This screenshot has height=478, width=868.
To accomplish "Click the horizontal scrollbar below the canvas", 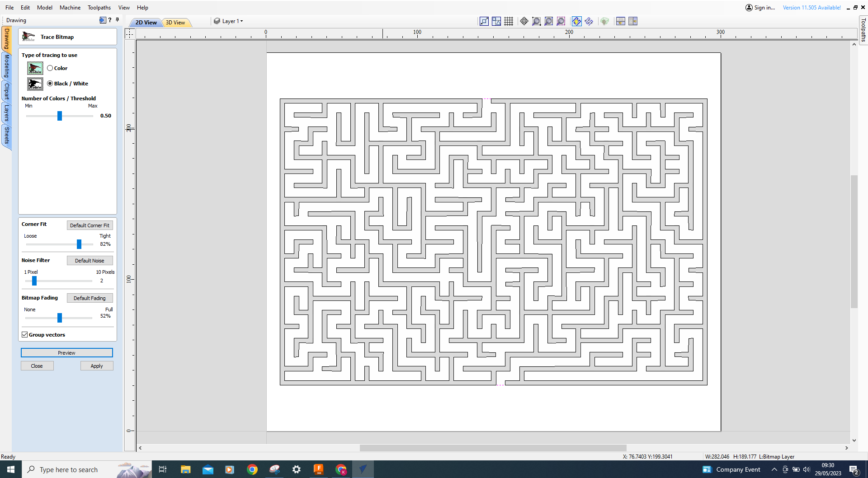I will pyautogui.click(x=493, y=448).
